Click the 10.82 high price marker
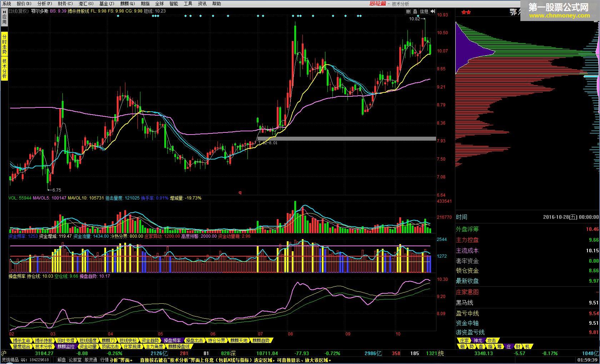The width and height of the screenshot is (600, 364). pos(415,19)
